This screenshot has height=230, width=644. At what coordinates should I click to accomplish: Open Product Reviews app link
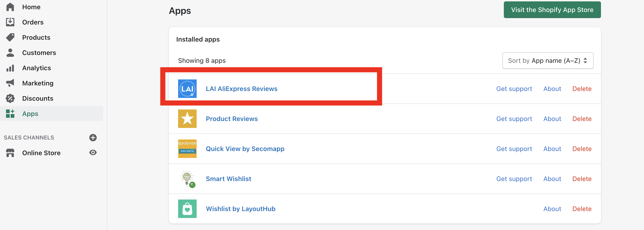pyautogui.click(x=232, y=119)
